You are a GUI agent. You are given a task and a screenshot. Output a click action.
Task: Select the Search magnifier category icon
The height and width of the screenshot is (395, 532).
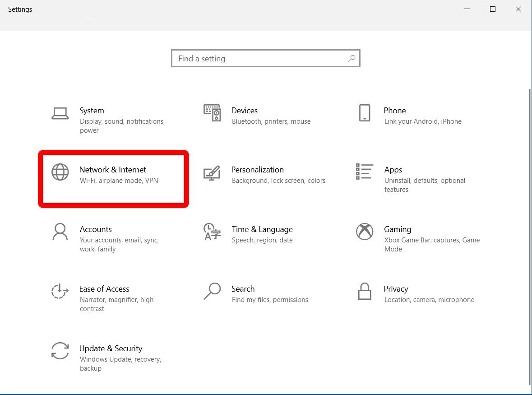(212, 291)
